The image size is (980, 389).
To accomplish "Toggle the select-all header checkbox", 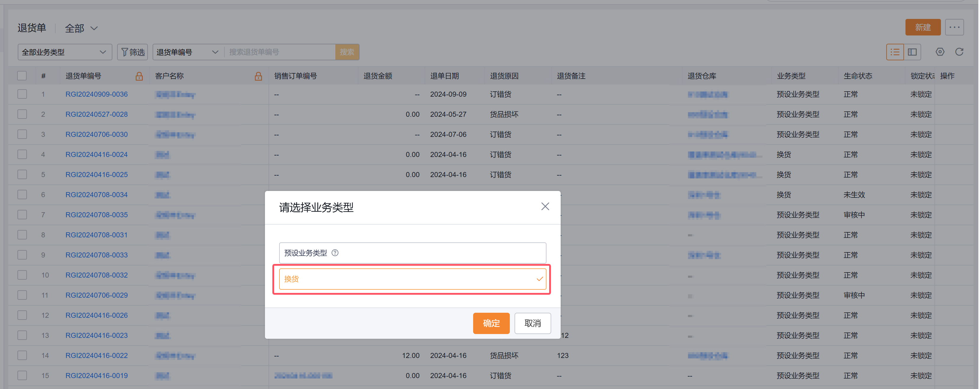I will coord(22,76).
